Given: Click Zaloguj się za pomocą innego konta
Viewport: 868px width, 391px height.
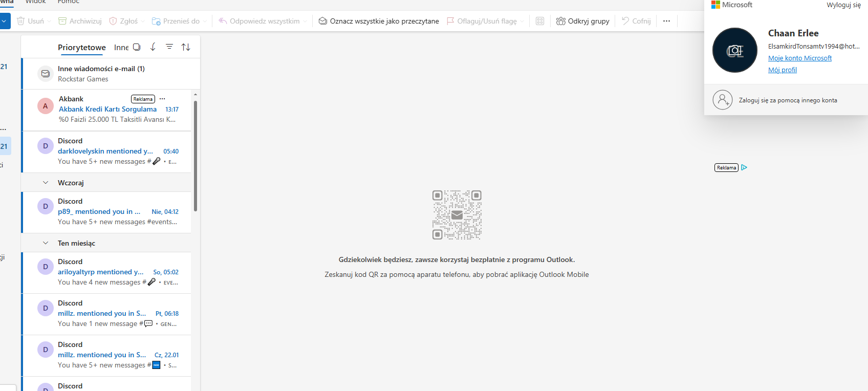Looking at the screenshot, I should coord(788,100).
